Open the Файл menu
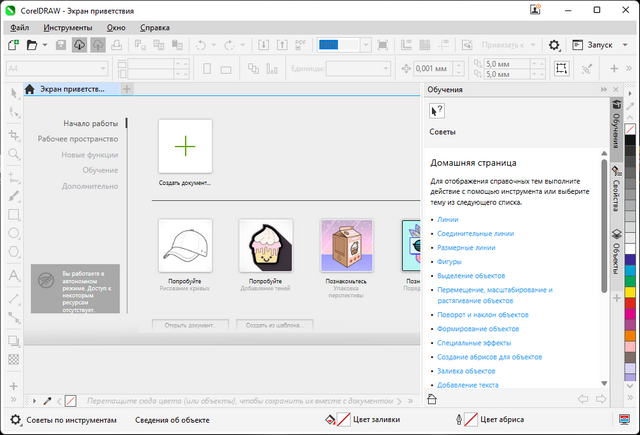Screen dimensions: 640x435 click(x=20, y=28)
